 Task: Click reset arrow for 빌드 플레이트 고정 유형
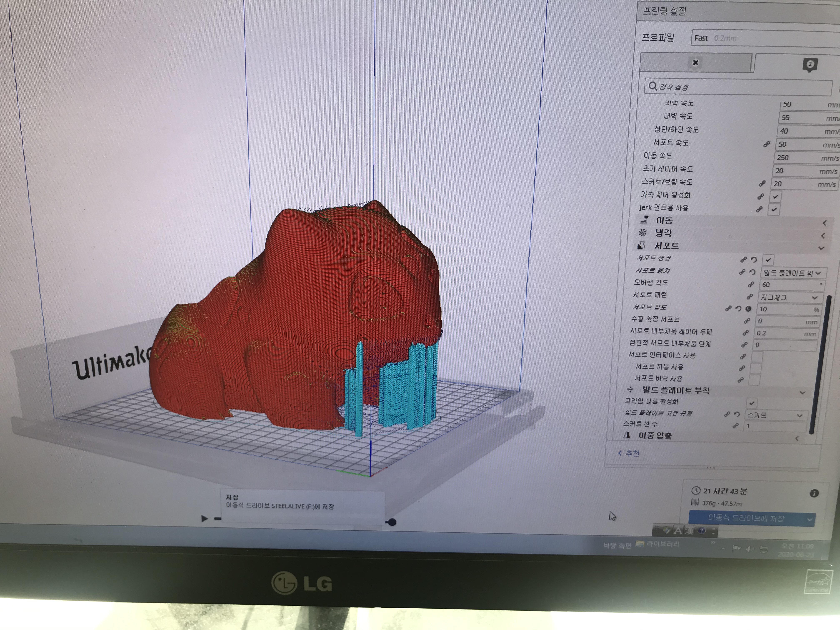coord(737,414)
